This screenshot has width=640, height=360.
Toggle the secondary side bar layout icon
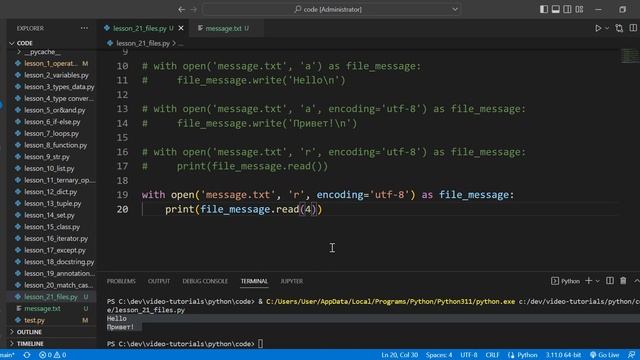[x=567, y=9]
